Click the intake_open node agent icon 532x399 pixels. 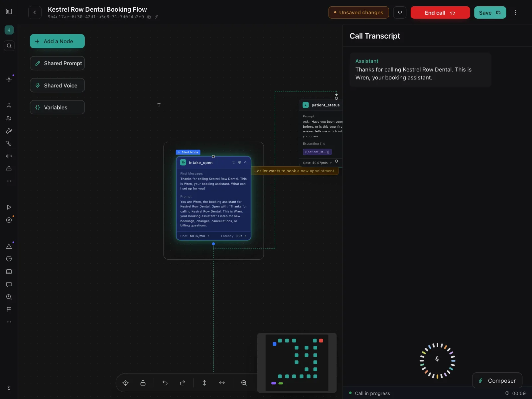183,163
